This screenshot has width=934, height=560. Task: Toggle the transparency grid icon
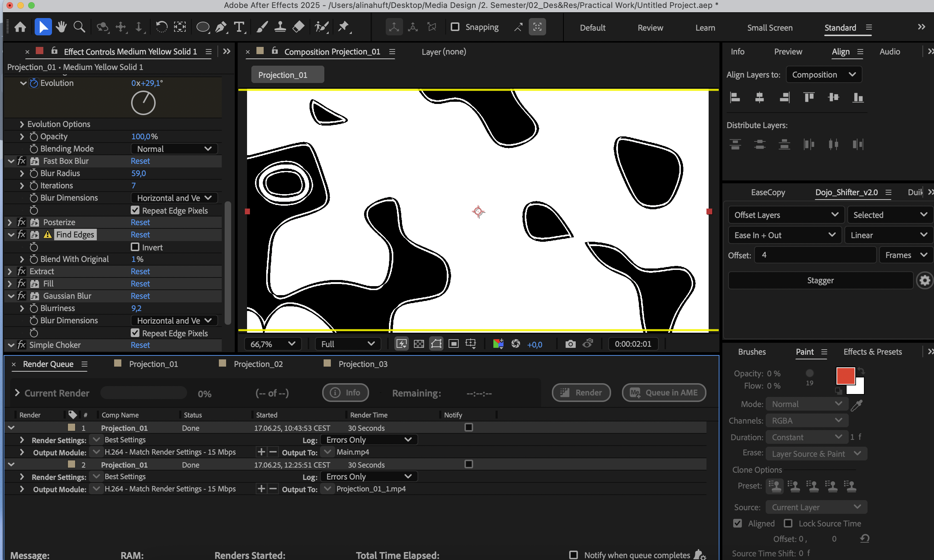coord(419,344)
